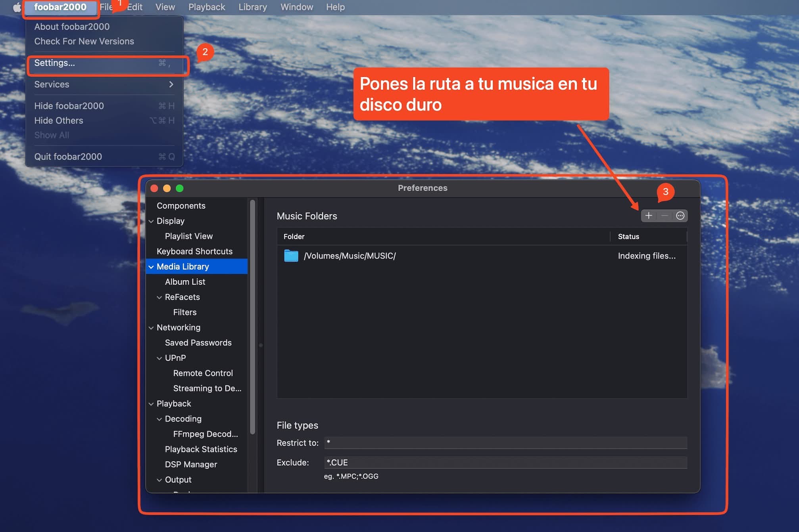Select Check For New Versions

pyautogui.click(x=104, y=41)
